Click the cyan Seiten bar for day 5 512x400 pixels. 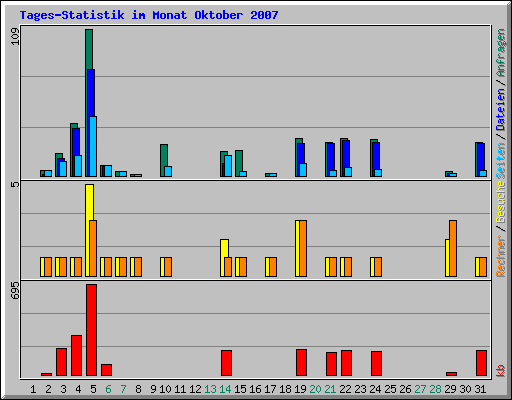coord(93,147)
